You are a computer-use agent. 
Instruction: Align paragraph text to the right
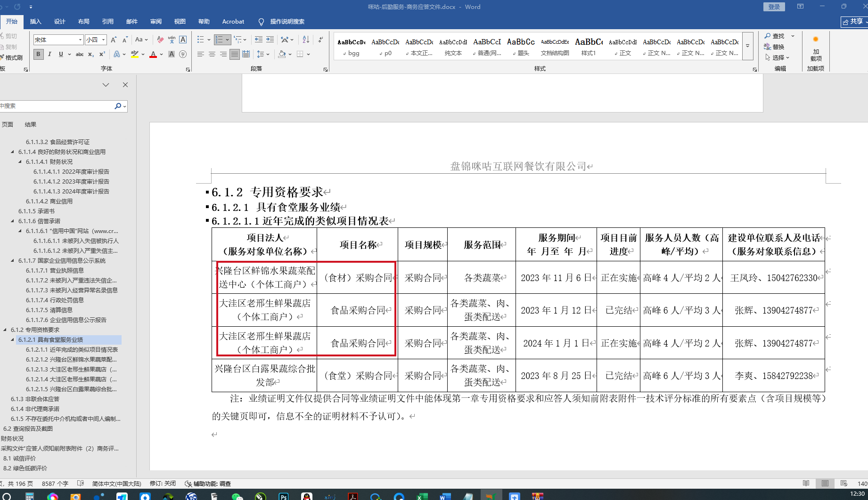click(x=223, y=55)
